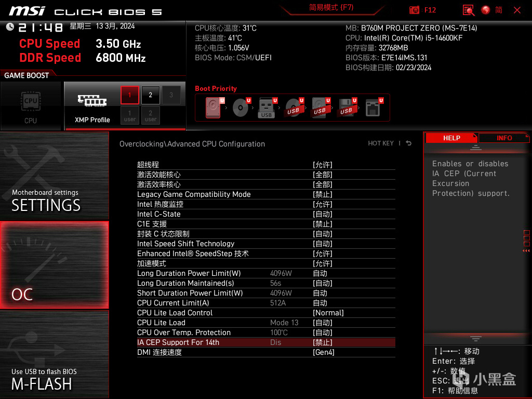Open the OC overclocking section
This screenshot has width=532, height=399.
[54, 265]
